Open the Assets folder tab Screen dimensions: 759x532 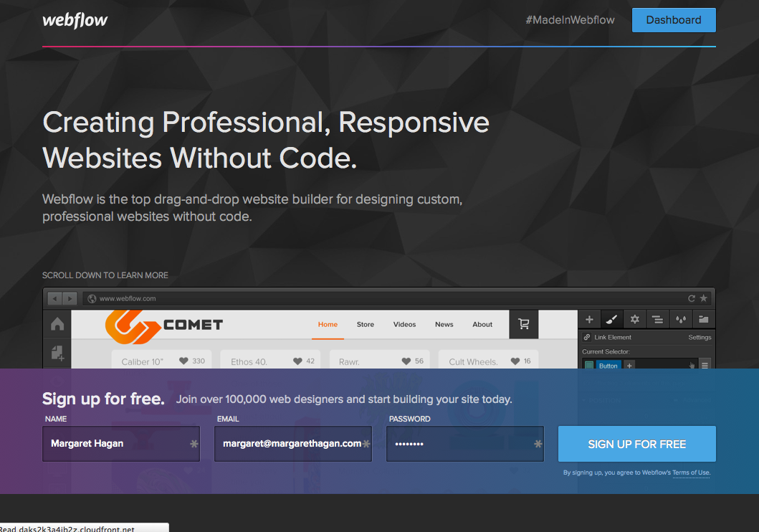click(x=704, y=319)
